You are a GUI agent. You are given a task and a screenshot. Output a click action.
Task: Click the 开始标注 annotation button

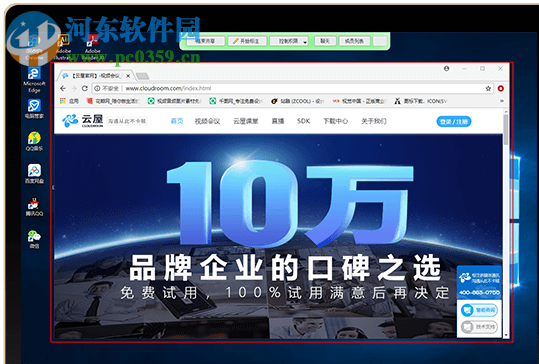click(246, 41)
